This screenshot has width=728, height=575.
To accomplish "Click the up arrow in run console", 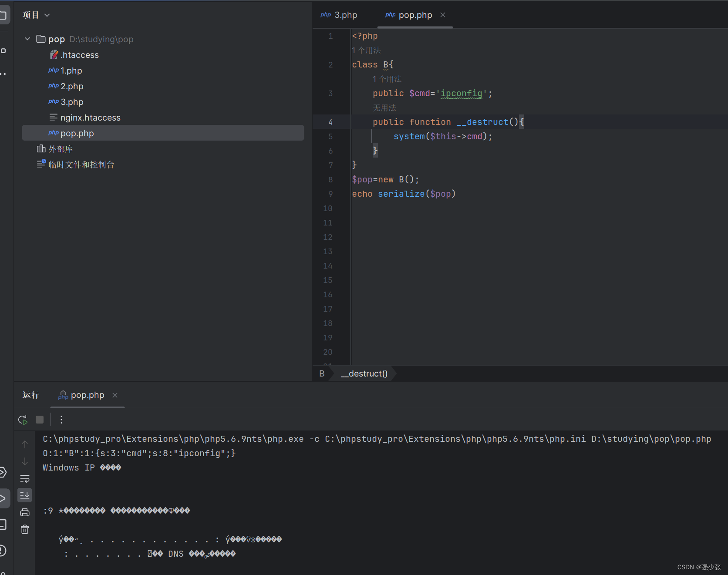I will point(25,444).
